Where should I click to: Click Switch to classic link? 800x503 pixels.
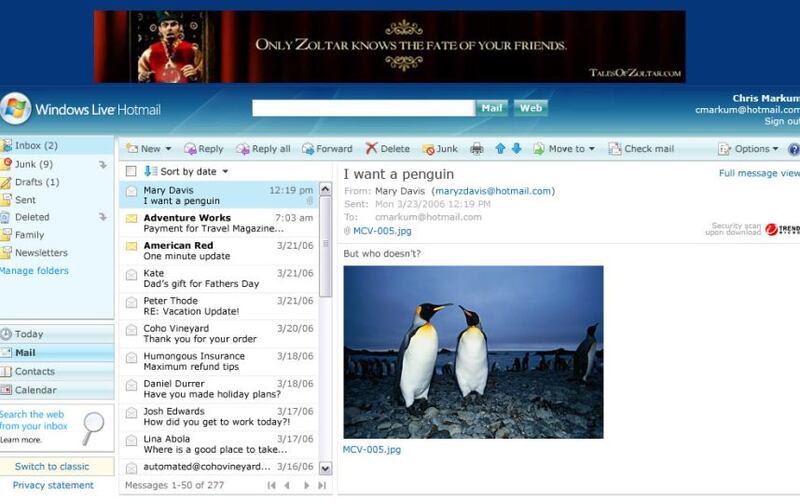pyautogui.click(x=52, y=466)
